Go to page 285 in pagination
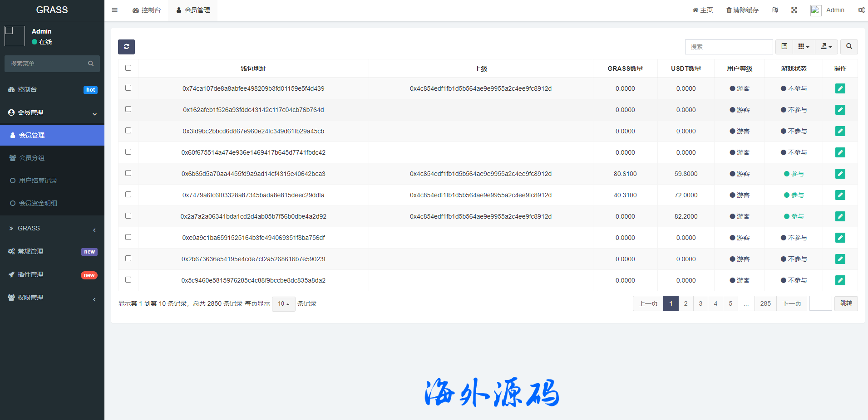This screenshot has height=420, width=868. pyautogui.click(x=765, y=303)
